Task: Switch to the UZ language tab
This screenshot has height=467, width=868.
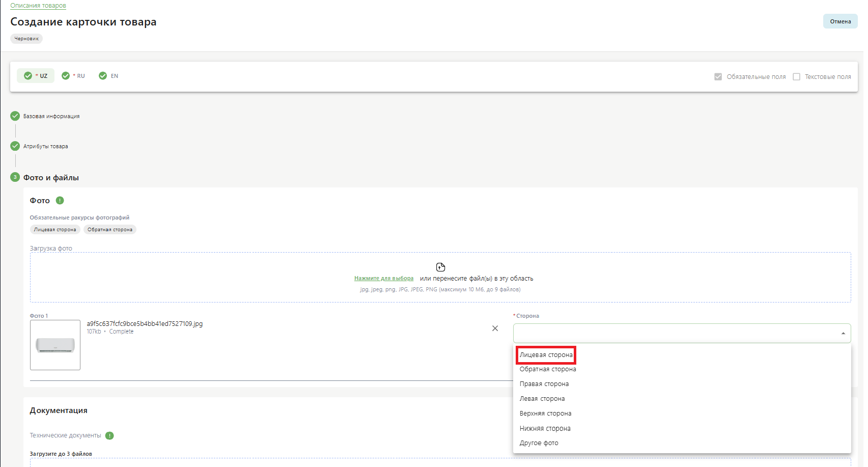Action: (36, 76)
